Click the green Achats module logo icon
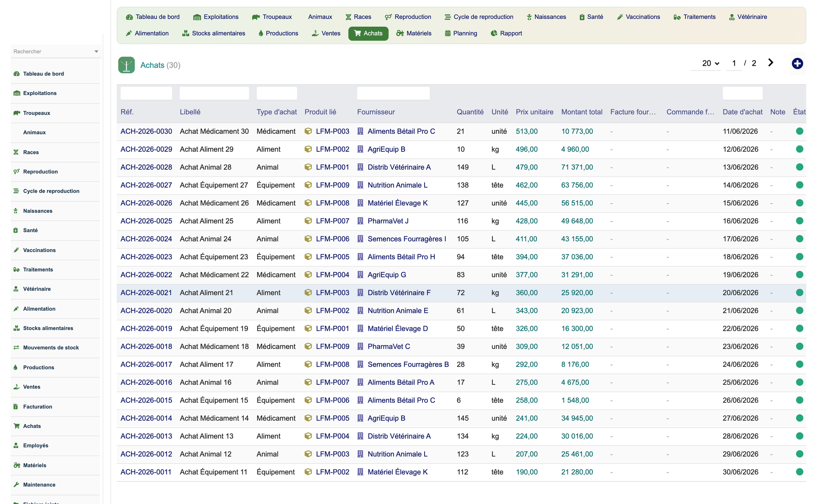 (126, 65)
